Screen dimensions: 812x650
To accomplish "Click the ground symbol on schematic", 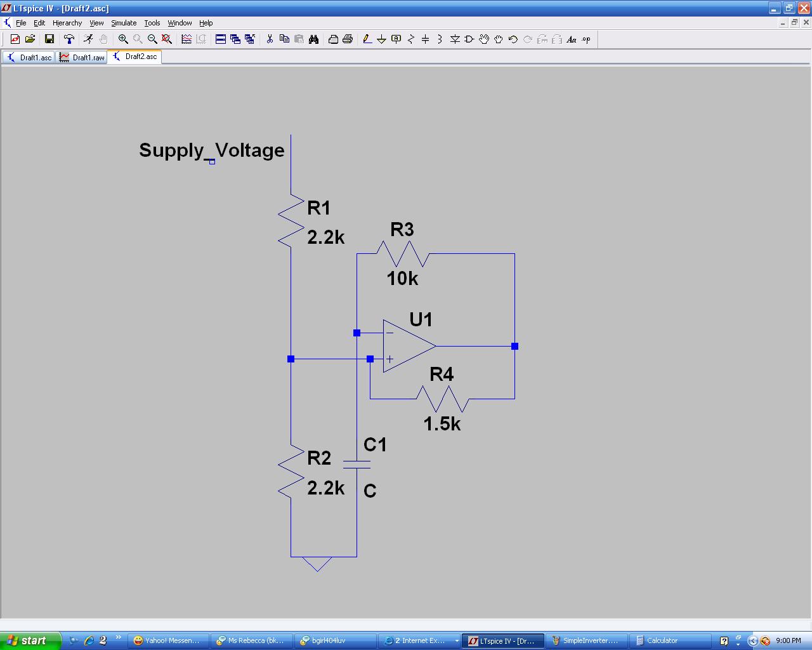I will pyautogui.click(x=317, y=564).
